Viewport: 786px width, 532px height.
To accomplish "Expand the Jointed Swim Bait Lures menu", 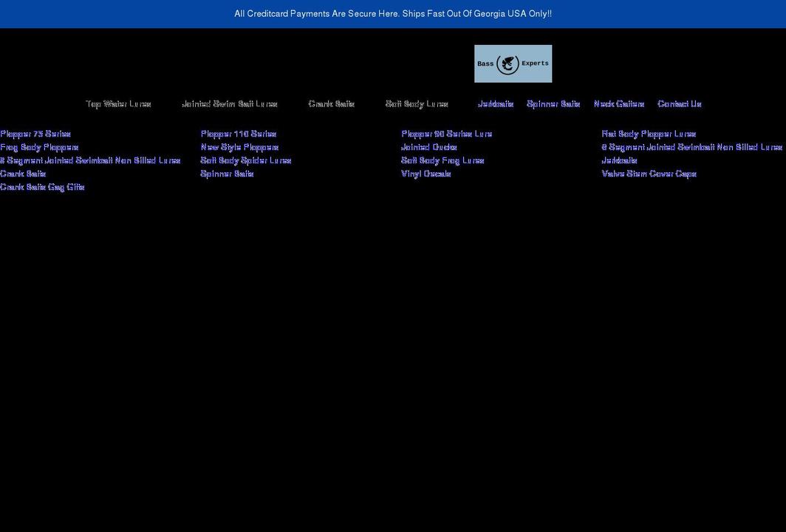I will tap(230, 103).
